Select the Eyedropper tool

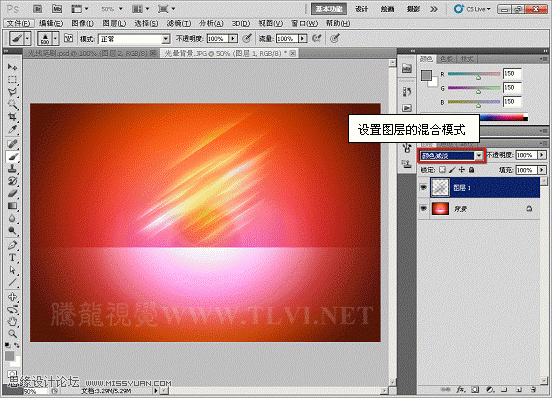pyautogui.click(x=12, y=129)
